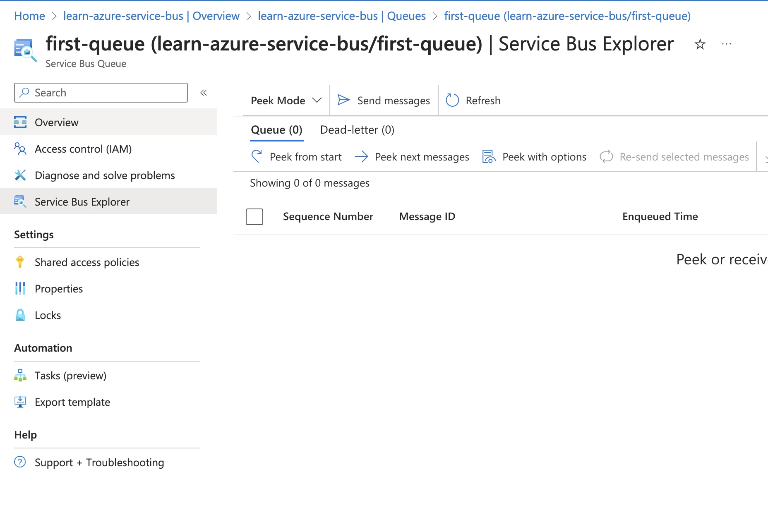Viewport: 768px width, 532px height.
Task: Click Re-send selected messages button
Action: click(x=674, y=157)
